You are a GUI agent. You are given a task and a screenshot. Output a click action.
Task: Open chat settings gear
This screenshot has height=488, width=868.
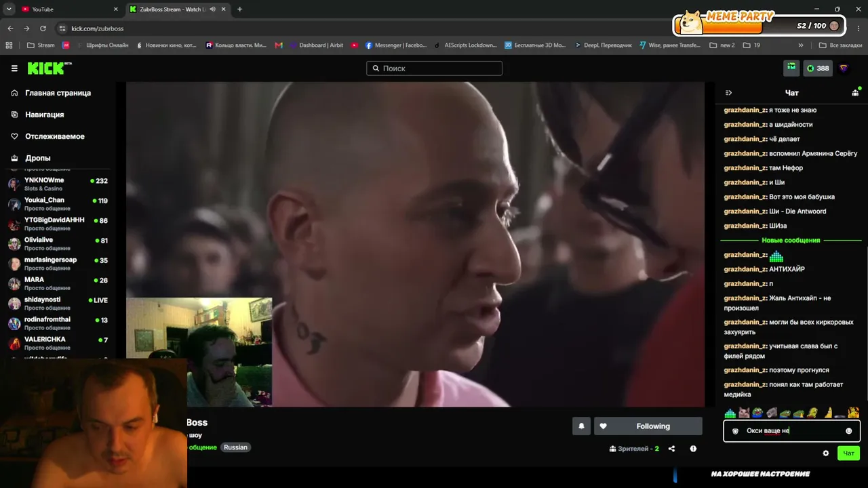click(x=825, y=453)
